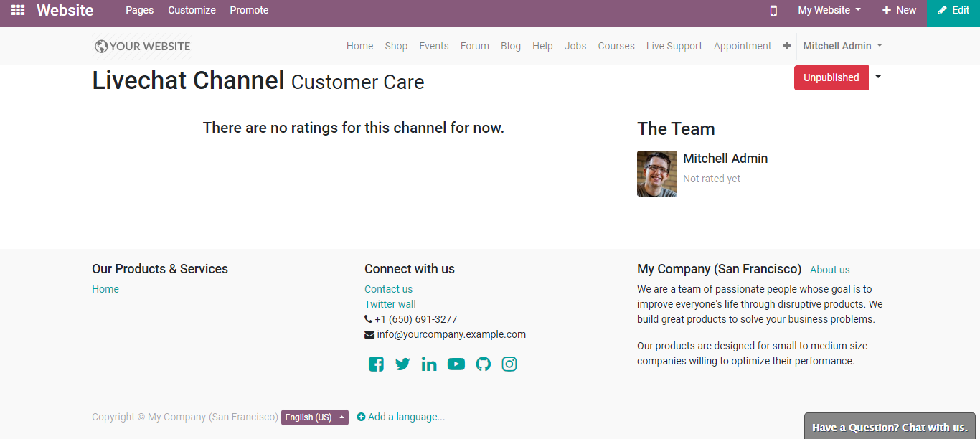Open the Customize menu
This screenshot has height=439, width=980.
(192, 10)
